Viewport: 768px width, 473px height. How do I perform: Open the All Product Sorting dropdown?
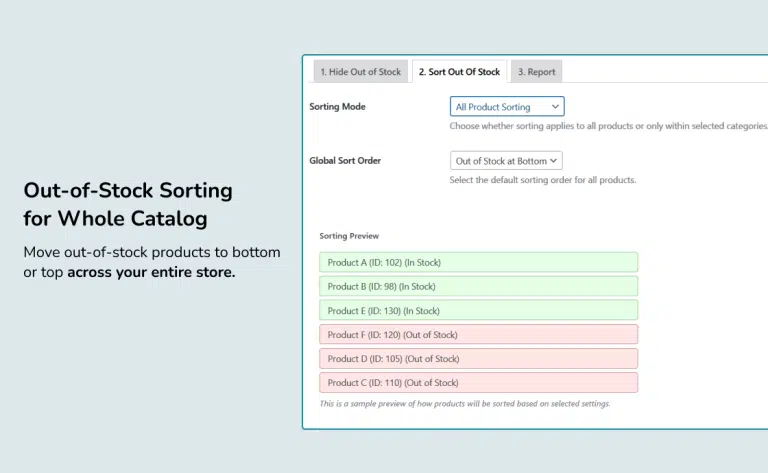pyautogui.click(x=507, y=107)
